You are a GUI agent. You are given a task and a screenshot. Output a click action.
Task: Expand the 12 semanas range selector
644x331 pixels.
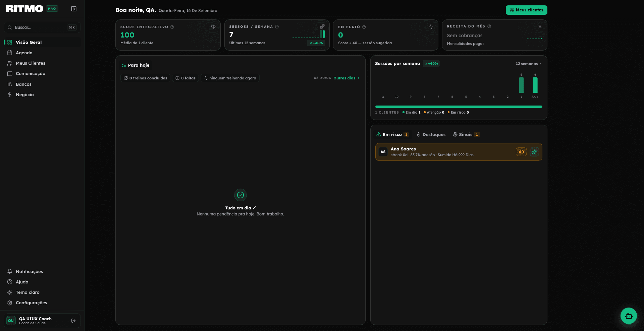[x=529, y=64]
